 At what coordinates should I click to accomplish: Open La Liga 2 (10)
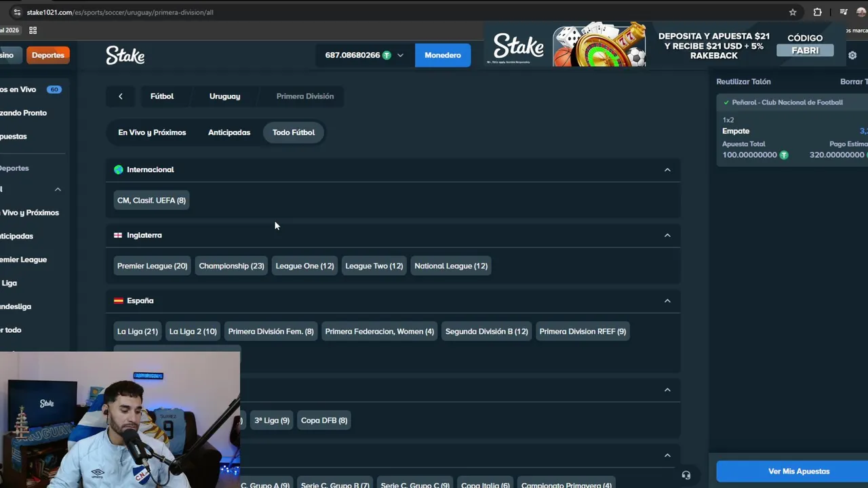tap(193, 331)
